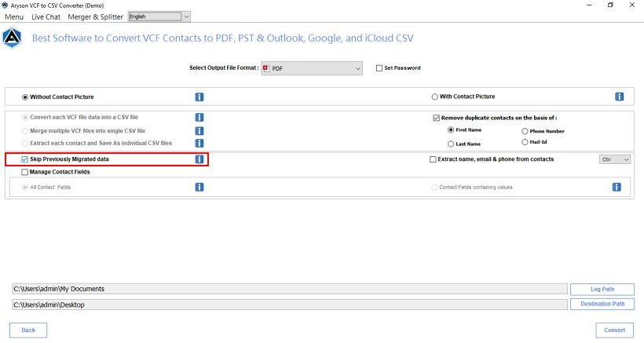Select Convert each VCF file into CSV radio
Screen dimensions: 644x343
coord(25,118)
